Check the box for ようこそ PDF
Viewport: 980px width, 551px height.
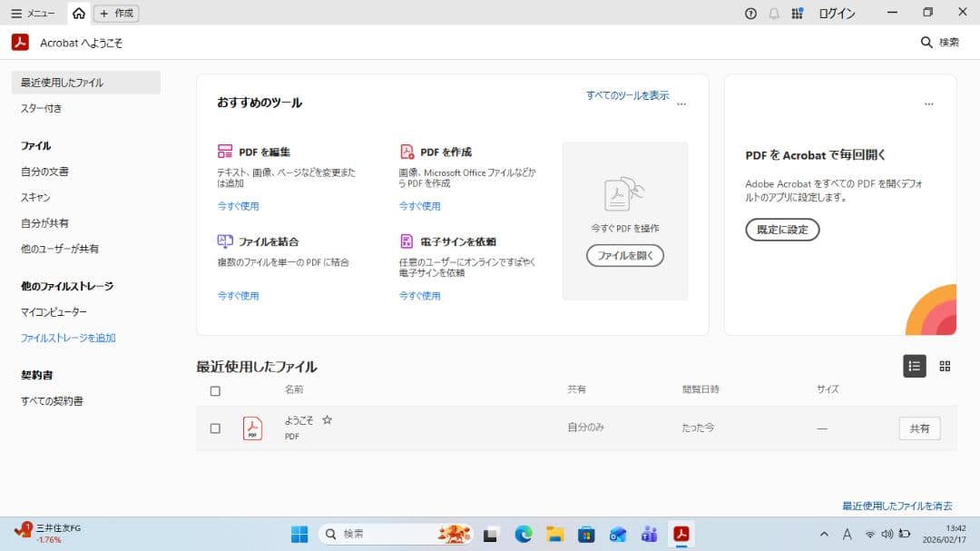[x=215, y=428]
